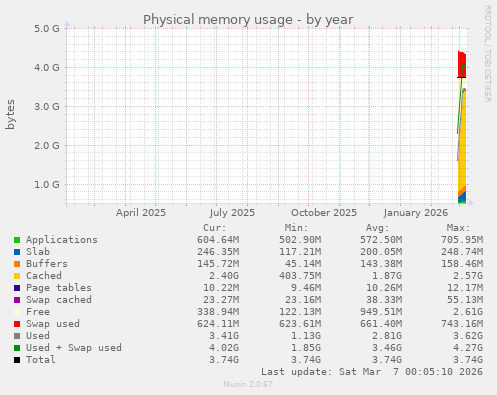Click the 'Page tables' legend label
Viewport: 497px width, 395px height.
(x=59, y=288)
